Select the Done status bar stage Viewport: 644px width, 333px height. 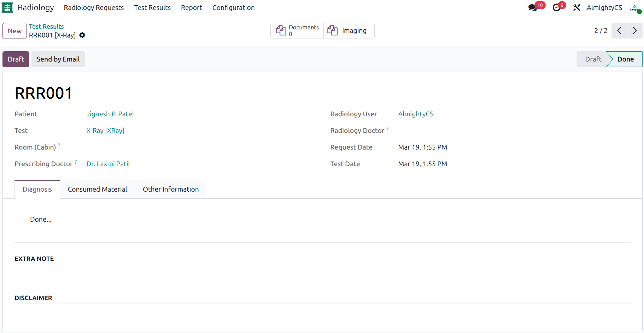(x=625, y=59)
